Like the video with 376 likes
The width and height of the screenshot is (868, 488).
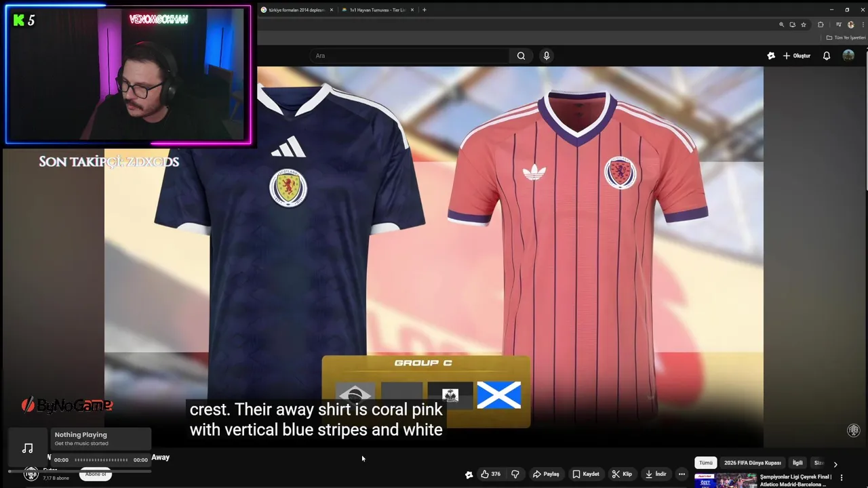click(x=490, y=474)
